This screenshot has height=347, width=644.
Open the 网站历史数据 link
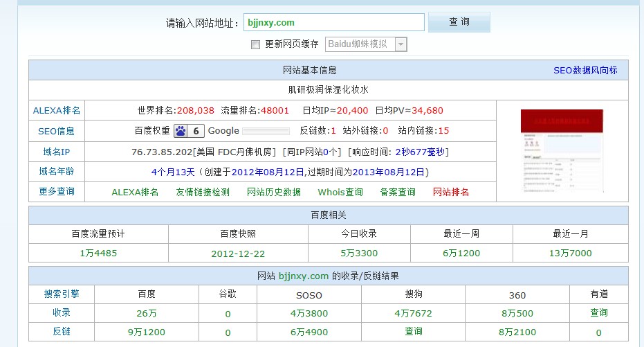click(274, 192)
